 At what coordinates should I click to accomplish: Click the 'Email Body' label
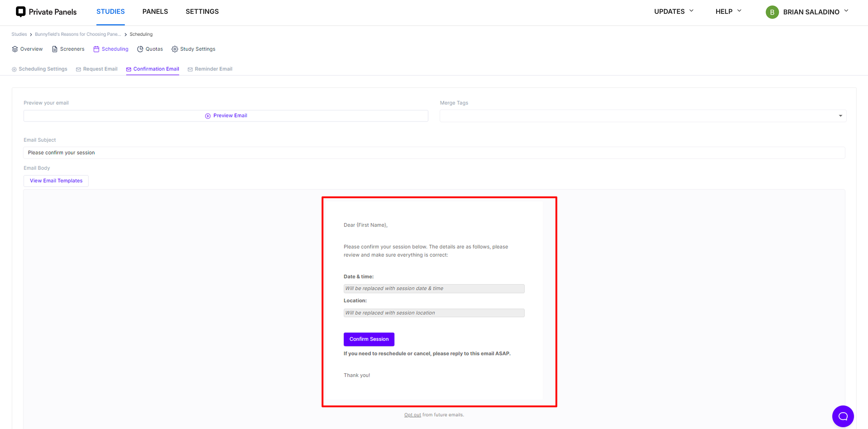click(37, 168)
